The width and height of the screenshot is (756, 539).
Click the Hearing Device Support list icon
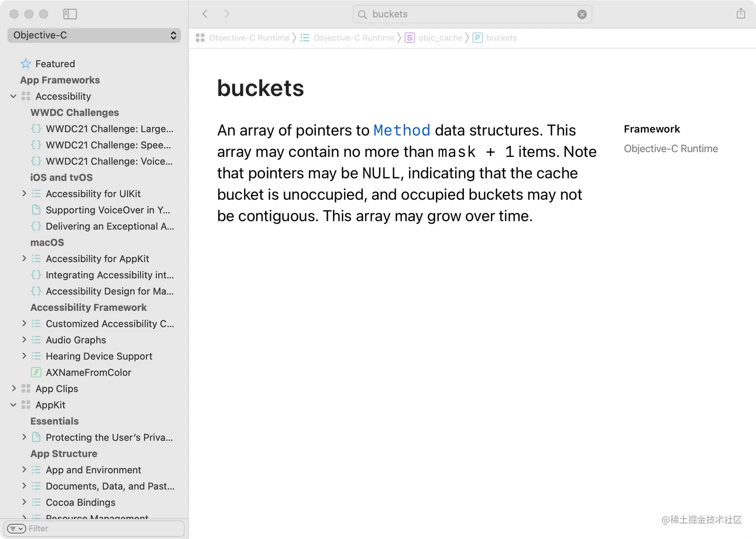(36, 356)
